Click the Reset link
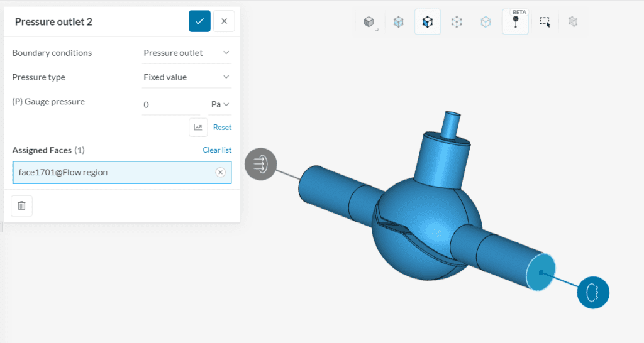 point(222,128)
